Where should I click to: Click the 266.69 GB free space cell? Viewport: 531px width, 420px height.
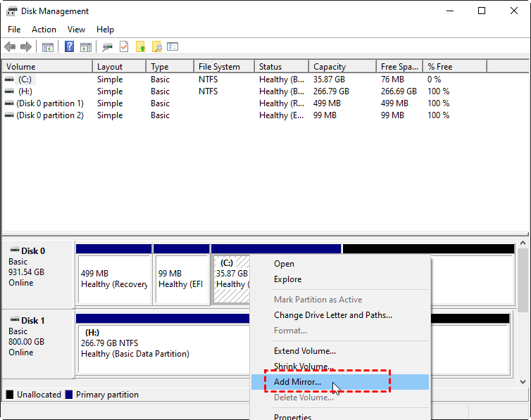pyautogui.click(x=399, y=91)
